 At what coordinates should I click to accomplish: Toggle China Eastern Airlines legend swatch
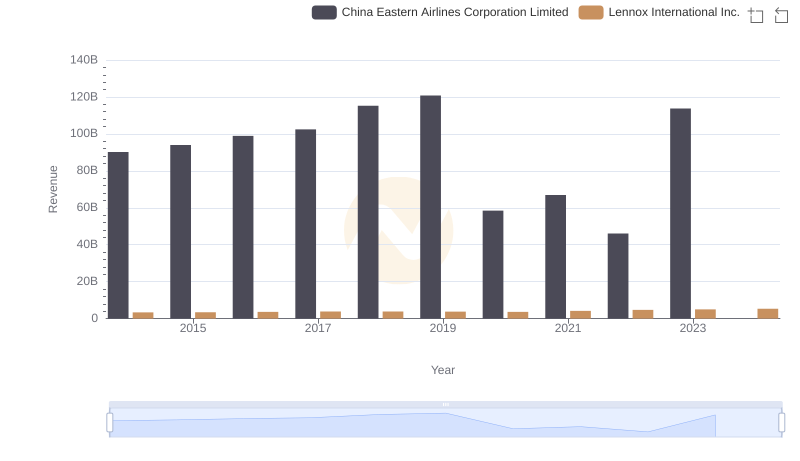(x=324, y=12)
